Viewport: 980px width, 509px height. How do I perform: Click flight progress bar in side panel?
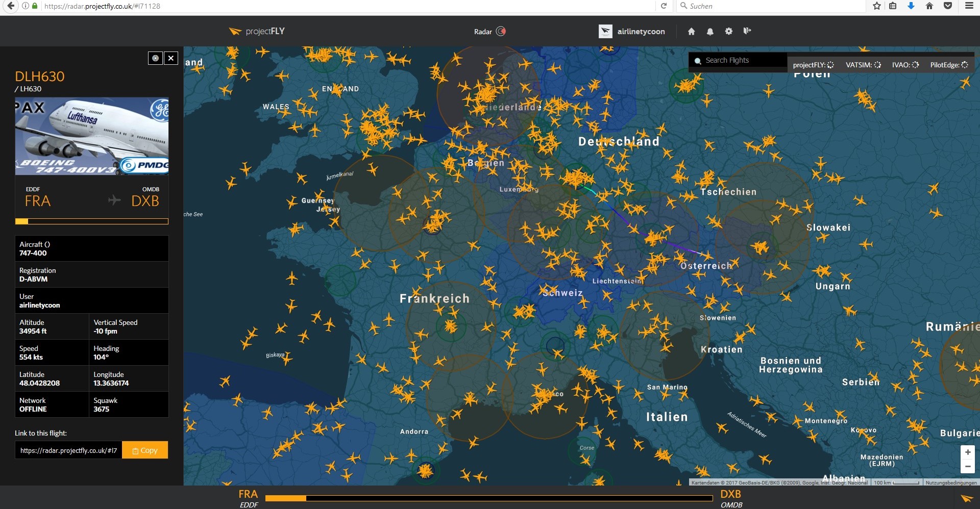pos(92,221)
